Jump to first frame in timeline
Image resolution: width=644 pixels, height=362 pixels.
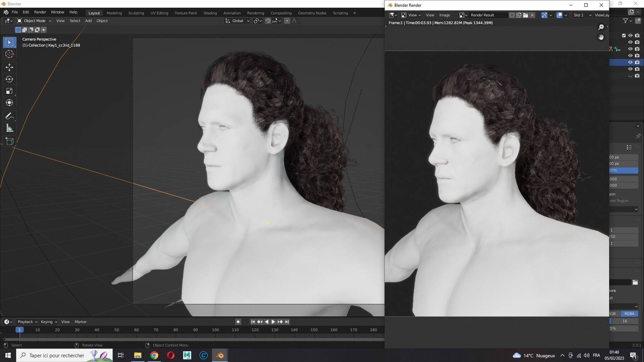[253, 322]
